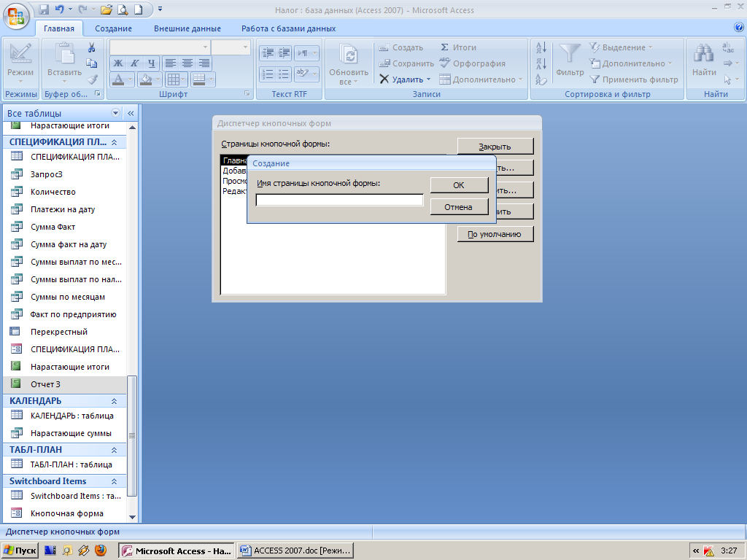Click decrease indent icon in Текст RTF
The height and width of the screenshot is (560, 747).
pos(268,52)
